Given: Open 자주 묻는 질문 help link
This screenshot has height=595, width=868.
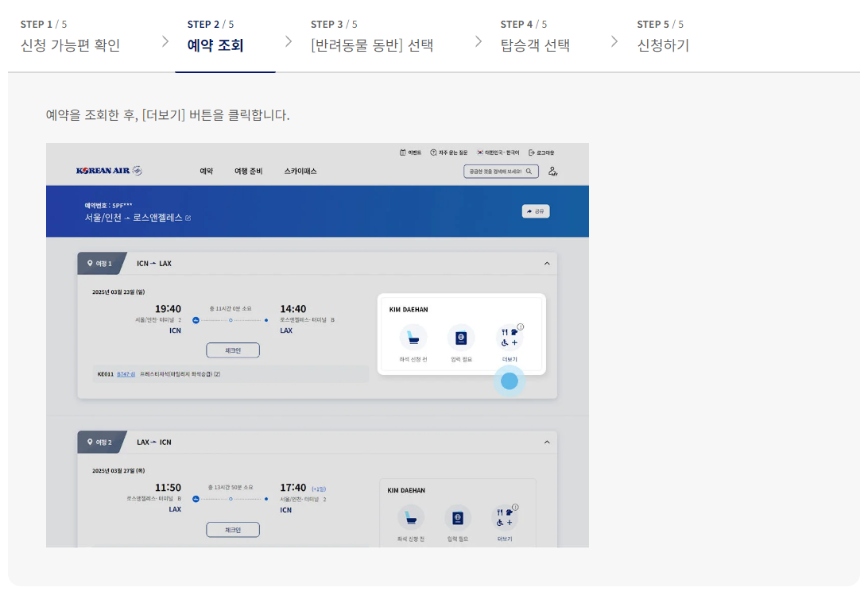Looking at the screenshot, I should (x=449, y=153).
